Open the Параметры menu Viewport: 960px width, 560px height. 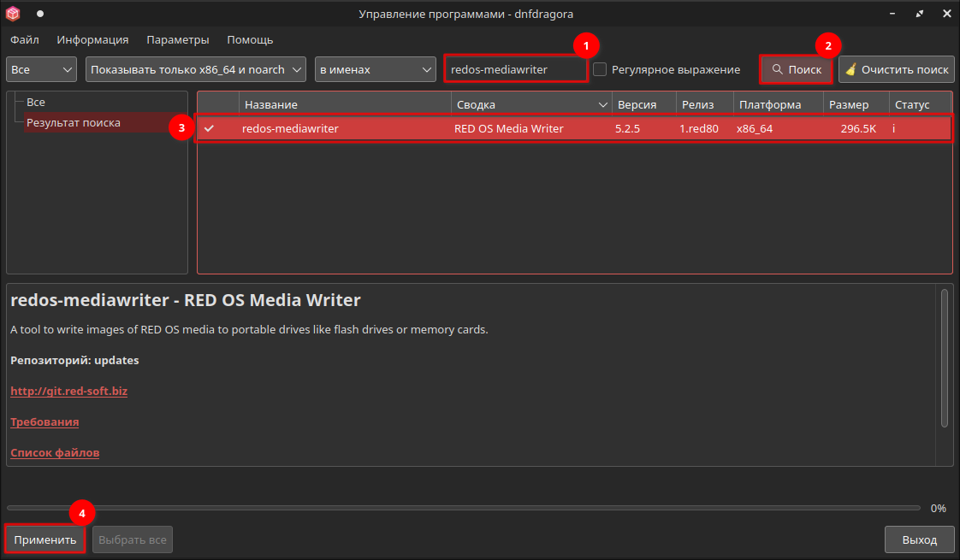178,40
